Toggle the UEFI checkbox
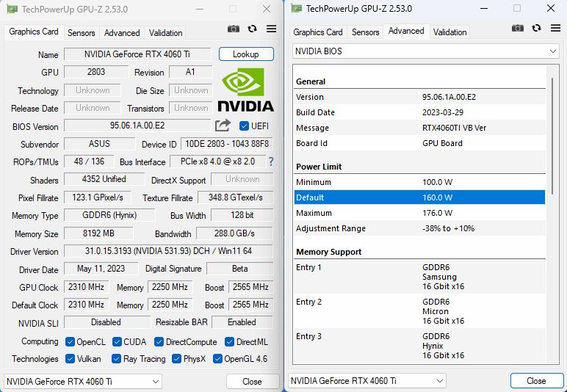Viewport: 567px width, 392px height. click(x=244, y=126)
